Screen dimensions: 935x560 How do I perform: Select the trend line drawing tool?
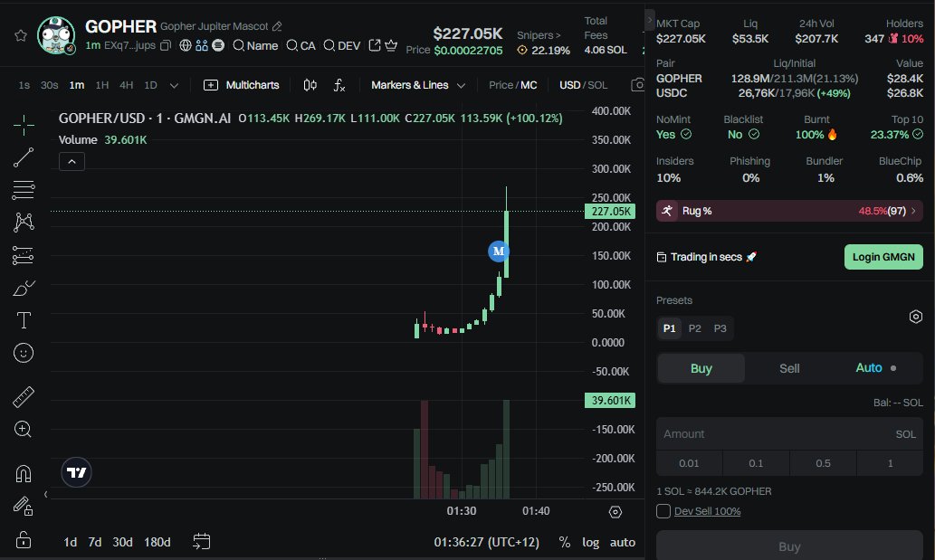24,158
